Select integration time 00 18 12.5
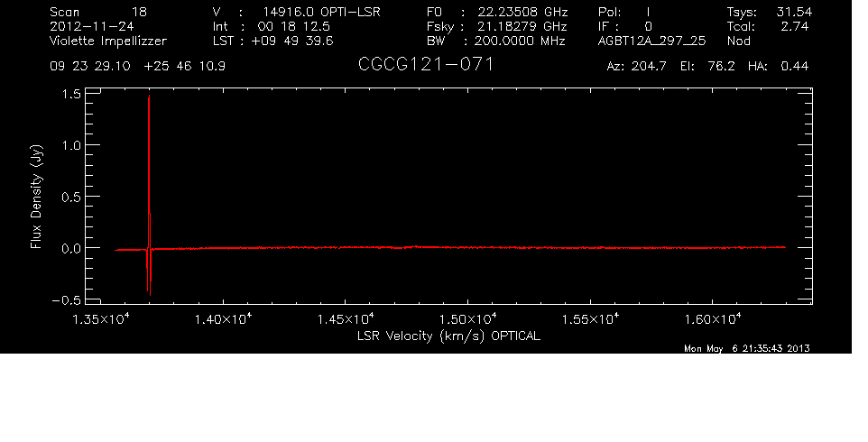The image size is (868, 442). coord(293,26)
